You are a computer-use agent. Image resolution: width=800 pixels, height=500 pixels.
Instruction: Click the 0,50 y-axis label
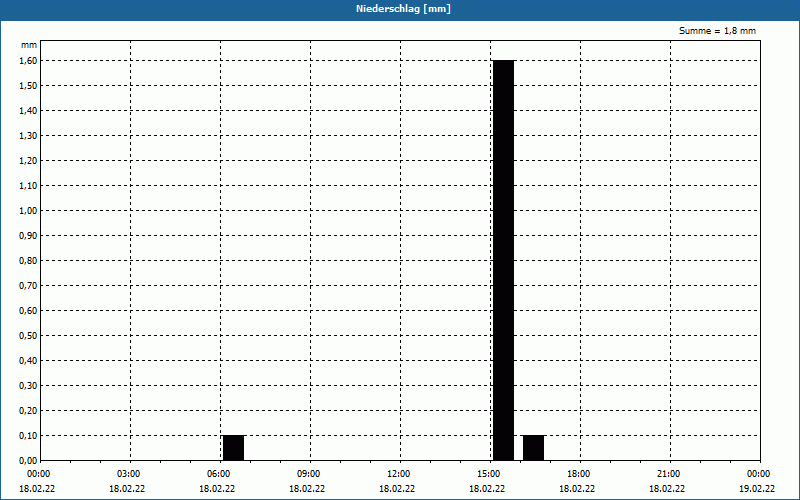pos(28,336)
